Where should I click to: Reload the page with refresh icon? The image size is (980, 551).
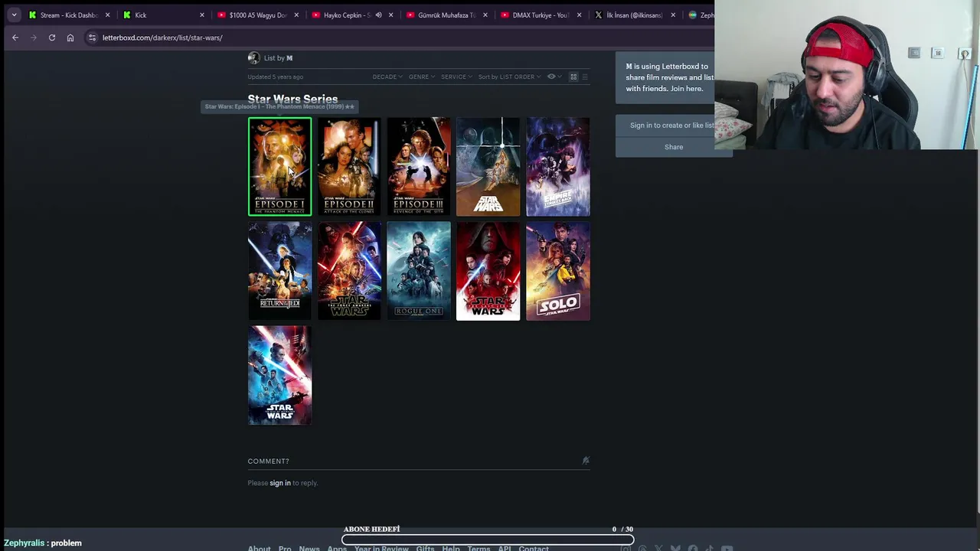[52, 37]
